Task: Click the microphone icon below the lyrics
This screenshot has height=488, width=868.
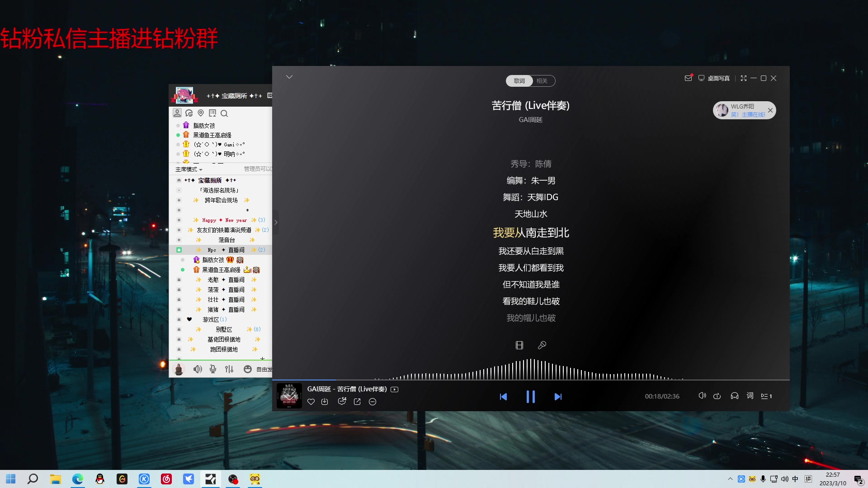Action: click(x=542, y=345)
